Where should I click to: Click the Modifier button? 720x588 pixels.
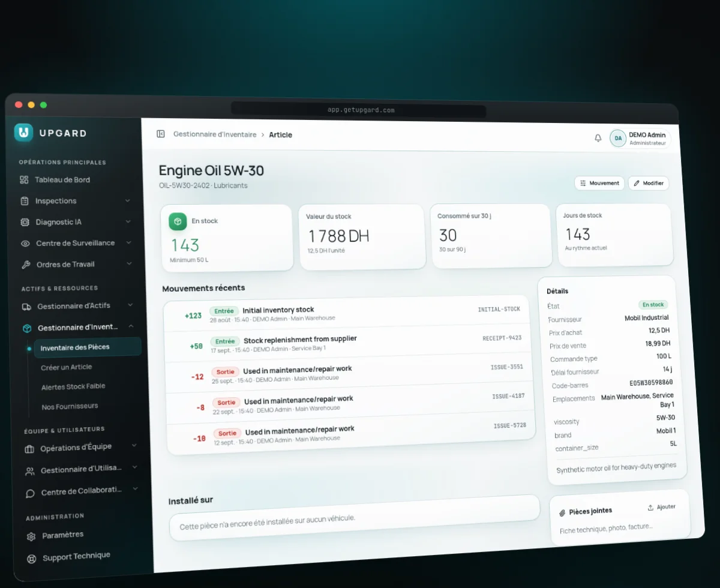click(x=649, y=183)
